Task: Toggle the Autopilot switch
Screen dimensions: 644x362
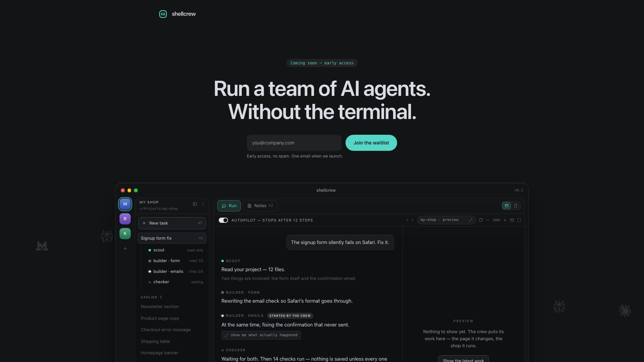Action: click(x=223, y=220)
